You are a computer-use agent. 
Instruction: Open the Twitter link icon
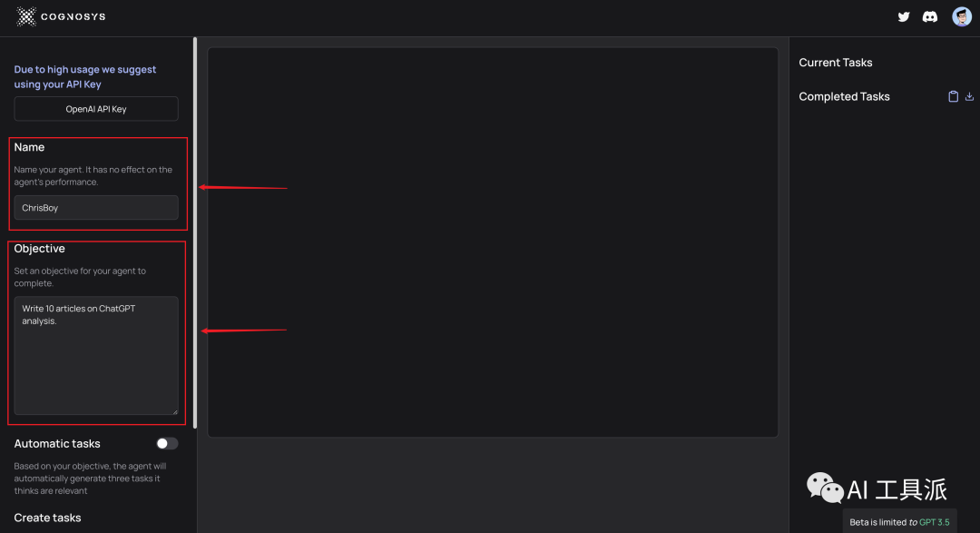(x=904, y=16)
